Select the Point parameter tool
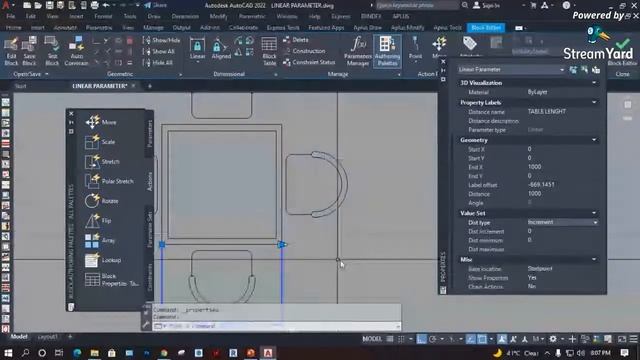 [415, 49]
